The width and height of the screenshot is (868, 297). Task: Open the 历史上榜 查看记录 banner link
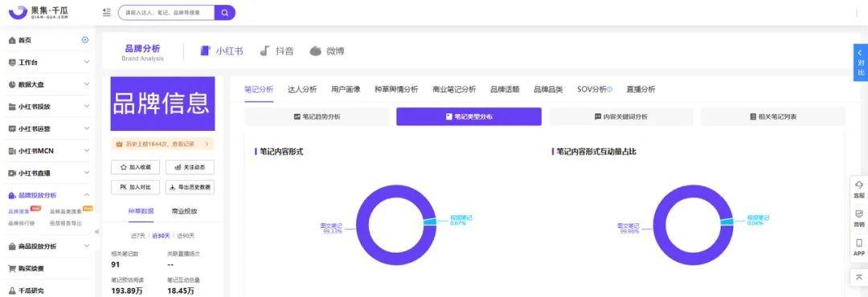point(162,144)
